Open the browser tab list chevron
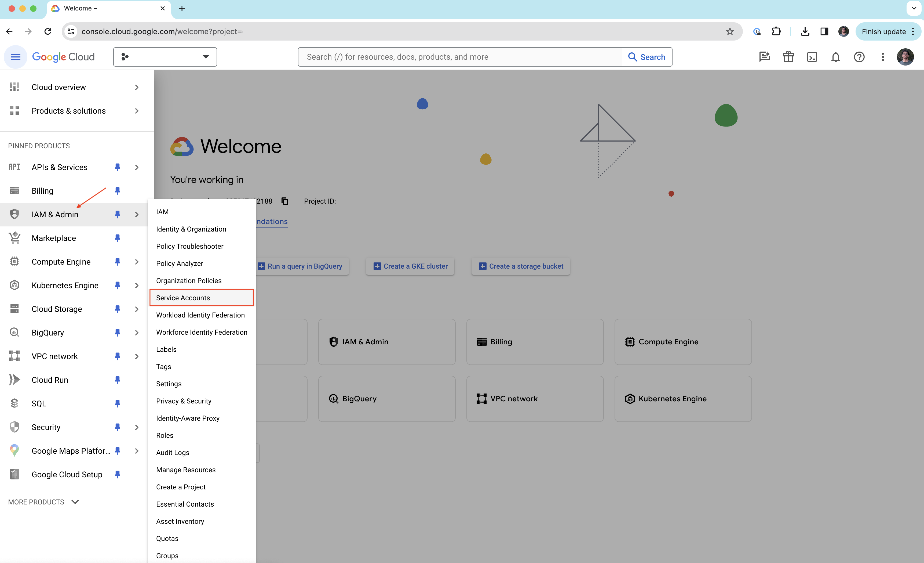This screenshot has height=563, width=924. pyautogui.click(x=914, y=8)
